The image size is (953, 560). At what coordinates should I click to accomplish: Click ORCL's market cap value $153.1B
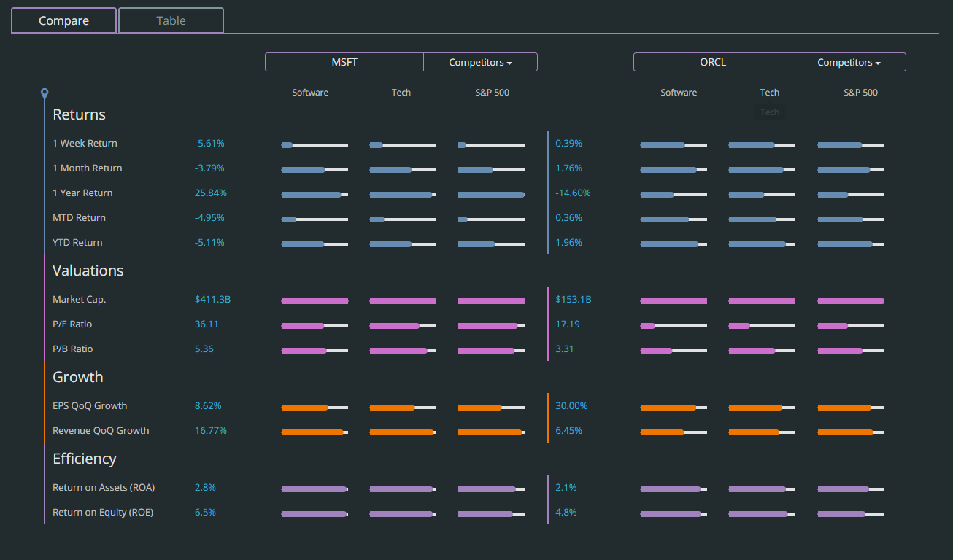[x=574, y=300]
